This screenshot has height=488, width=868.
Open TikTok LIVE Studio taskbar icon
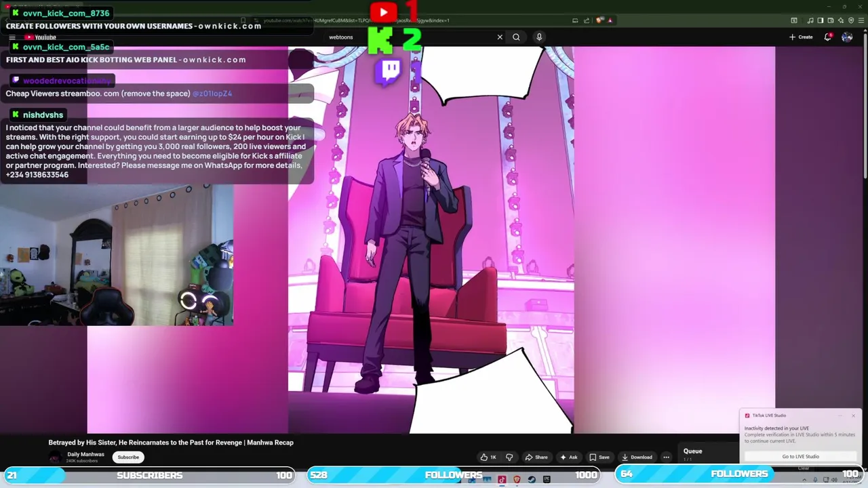[x=502, y=480]
